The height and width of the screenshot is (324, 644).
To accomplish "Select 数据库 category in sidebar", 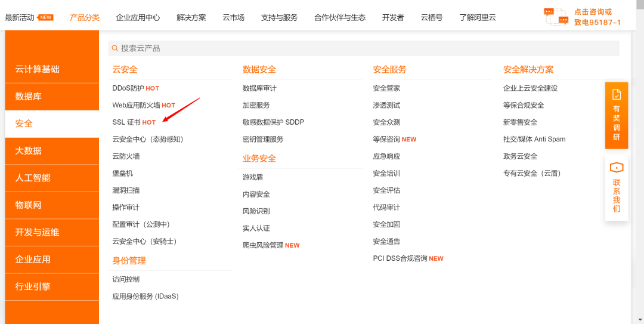I will [x=52, y=97].
